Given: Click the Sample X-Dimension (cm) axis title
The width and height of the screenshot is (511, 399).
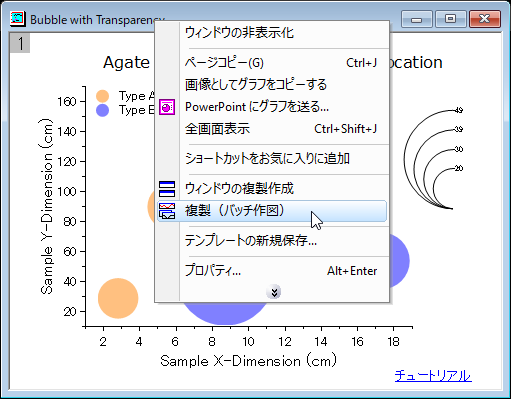Looking at the screenshot, I should pyautogui.click(x=248, y=361).
